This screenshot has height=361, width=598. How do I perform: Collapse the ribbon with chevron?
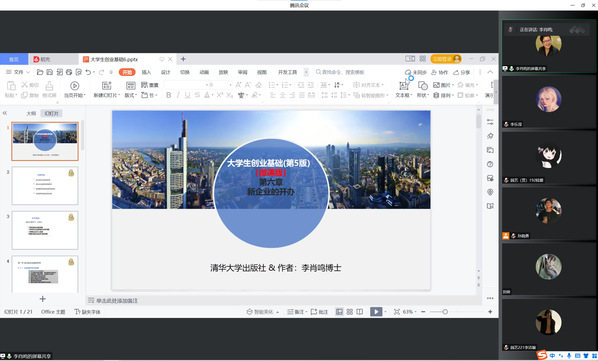coord(490,72)
